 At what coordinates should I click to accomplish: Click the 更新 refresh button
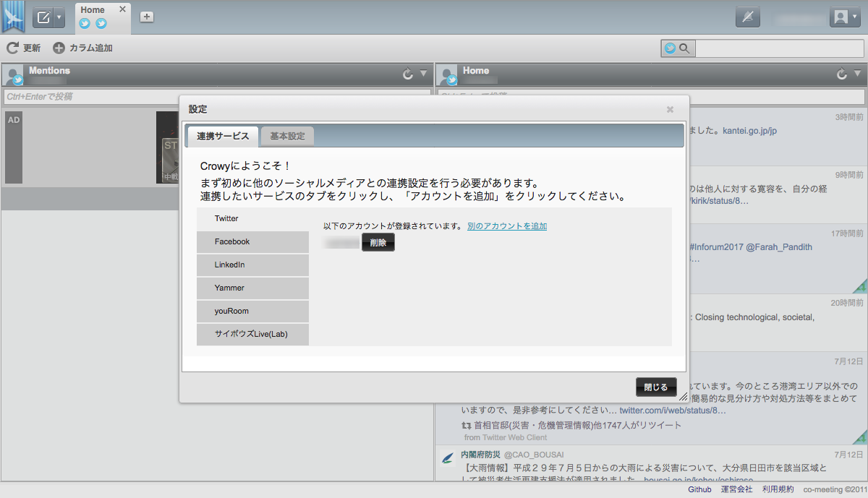[x=24, y=48]
